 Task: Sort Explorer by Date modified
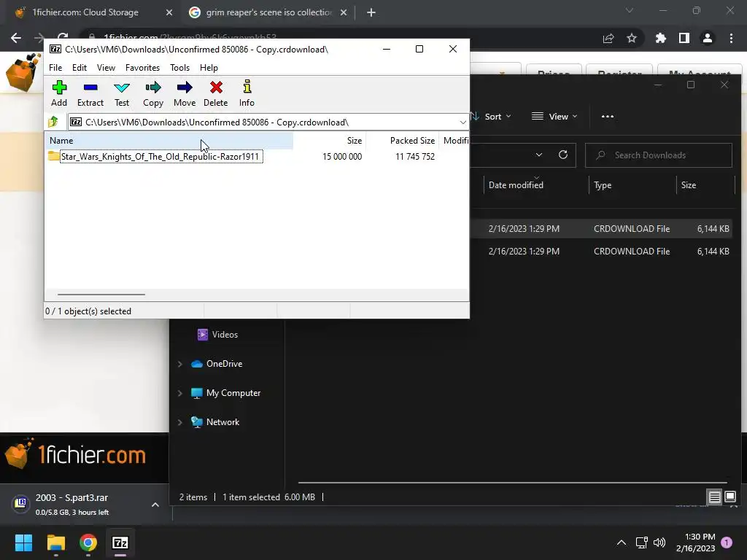[516, 184]
